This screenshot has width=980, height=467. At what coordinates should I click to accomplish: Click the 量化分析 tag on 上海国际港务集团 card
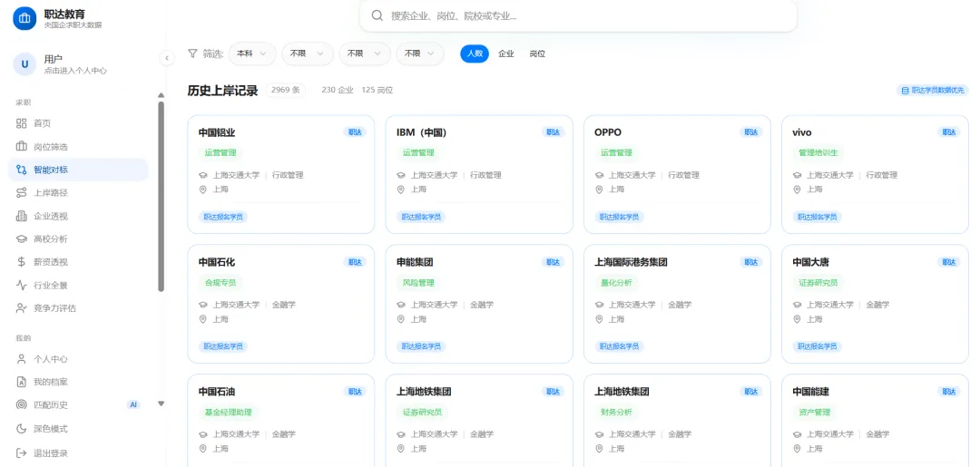(x=616, y=282)
